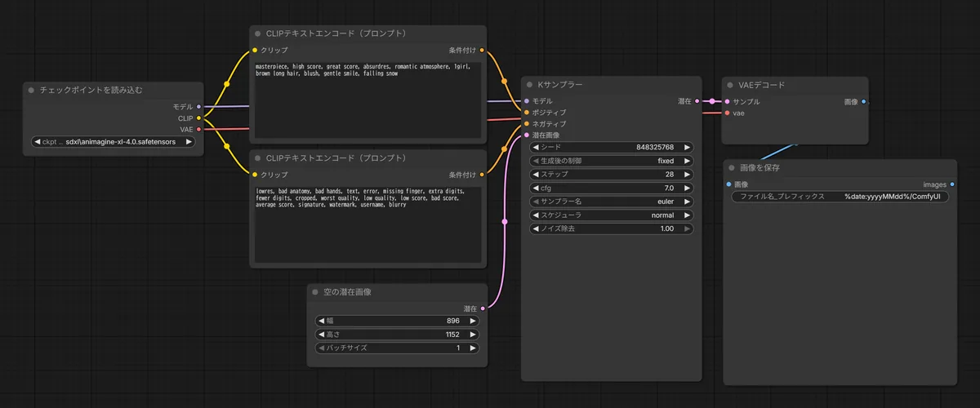Click the seed value 848325768
980x408 pixels.
(655, 148)
